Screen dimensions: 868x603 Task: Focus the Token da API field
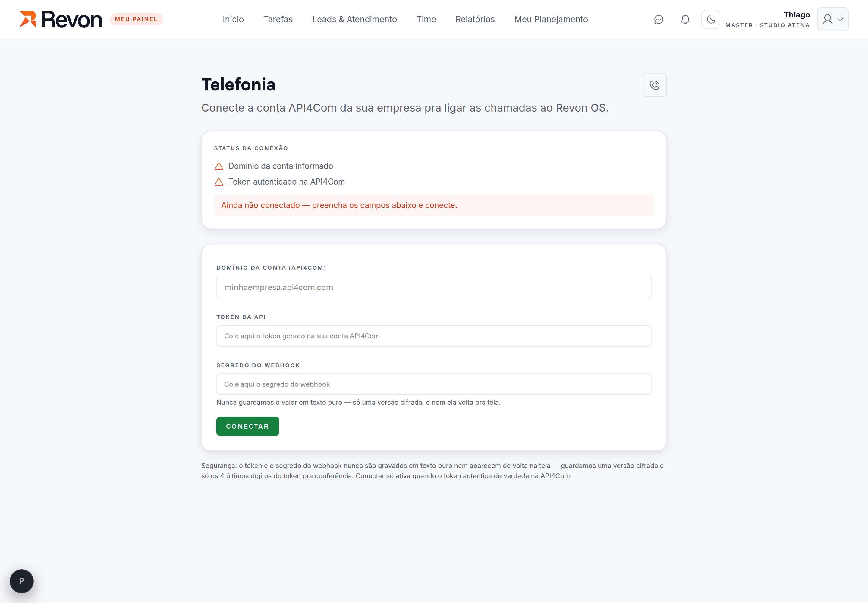pyautogui.click(x=434, y=336)
